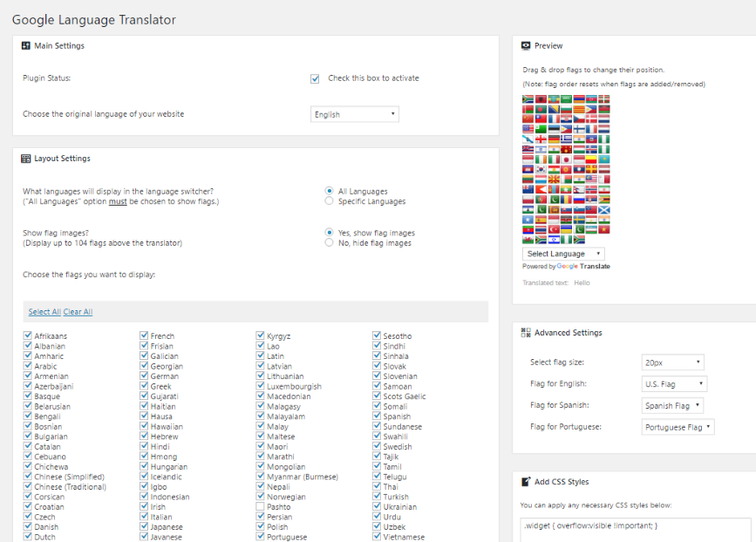Choose the Chinese flag in the preview
756x542 pixels.
528,119
